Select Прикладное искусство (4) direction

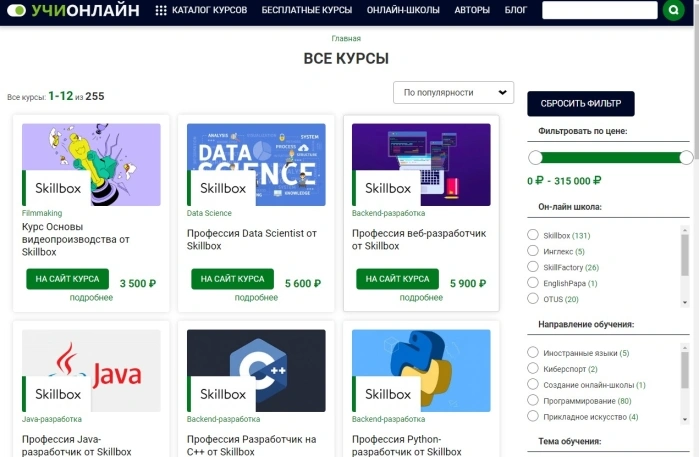(x=533, y=416)
